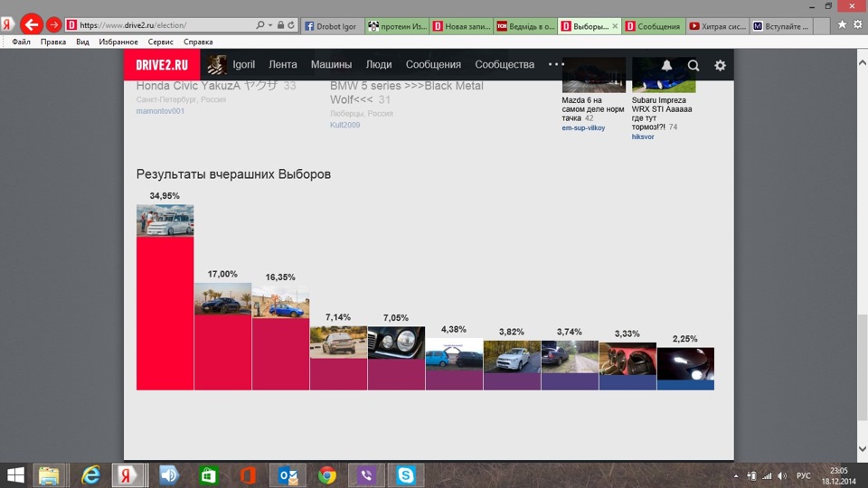
Task: Open the Сервис menu
Action: click(161, 42)
